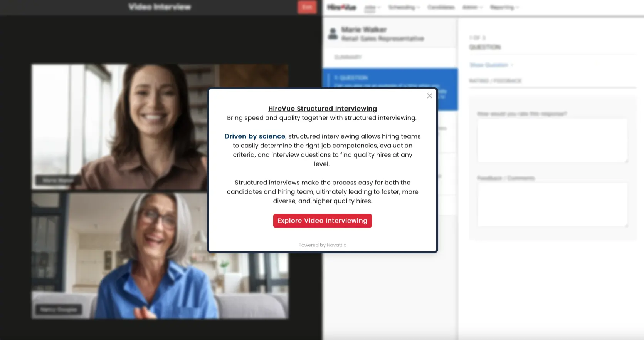Click the Explore Video Interviewing button
Image resolution: width=644 pixels, height=340 pixels.
(x=322, y=221)
